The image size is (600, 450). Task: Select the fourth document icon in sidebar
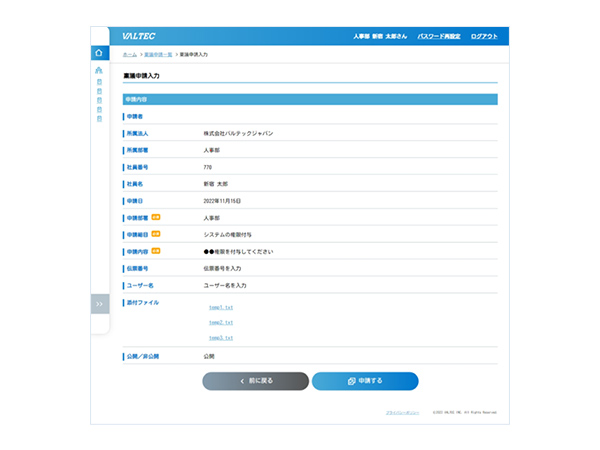(99, 109)
